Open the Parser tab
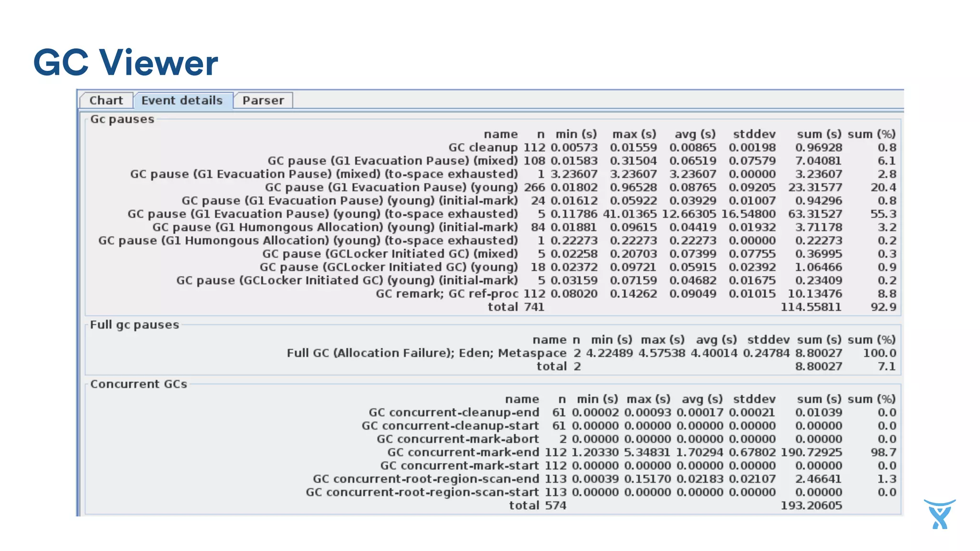Image resolution: width=980 pixels, height=551 pixels. click(x=263, y=100)
